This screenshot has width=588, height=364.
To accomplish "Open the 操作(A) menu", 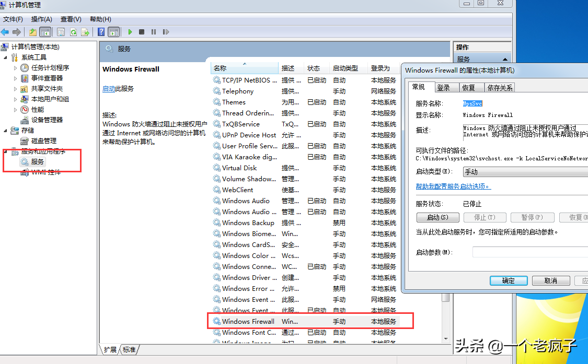I will (x=42, y=19).
